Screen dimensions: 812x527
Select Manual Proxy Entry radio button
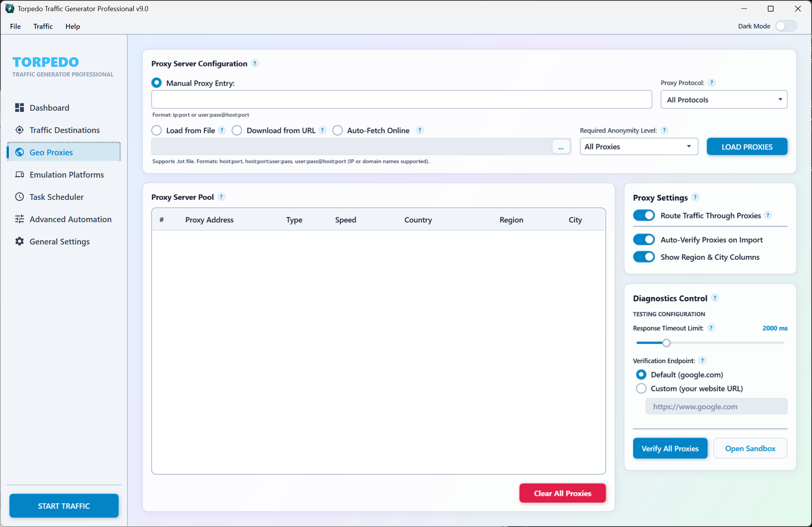(x=156, y=83)
